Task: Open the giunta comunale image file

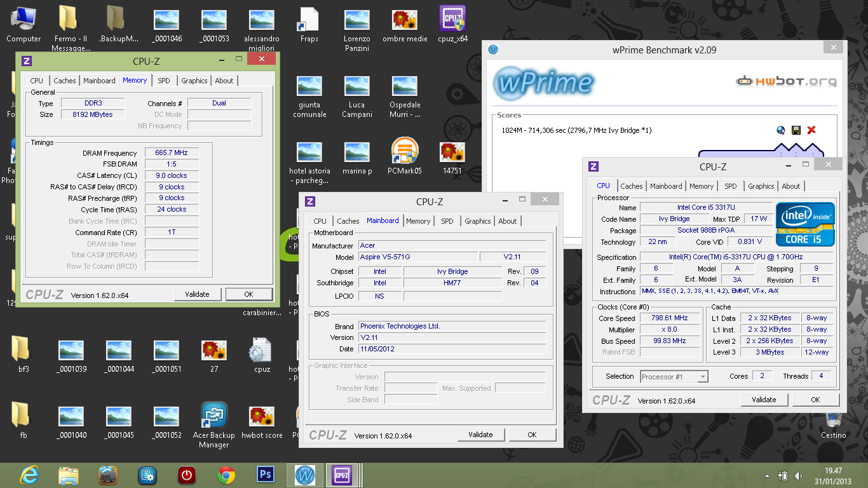Action: [x=309, y=97]
